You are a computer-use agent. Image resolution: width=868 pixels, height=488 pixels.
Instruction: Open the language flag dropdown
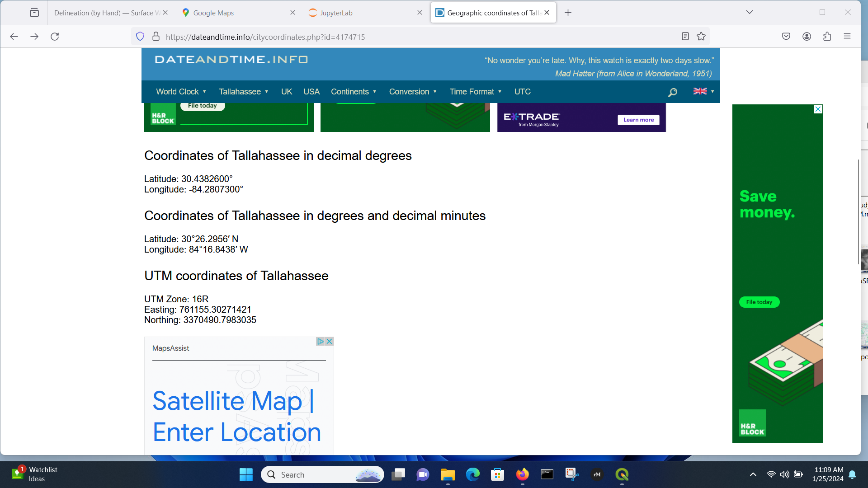coord(704,91)
